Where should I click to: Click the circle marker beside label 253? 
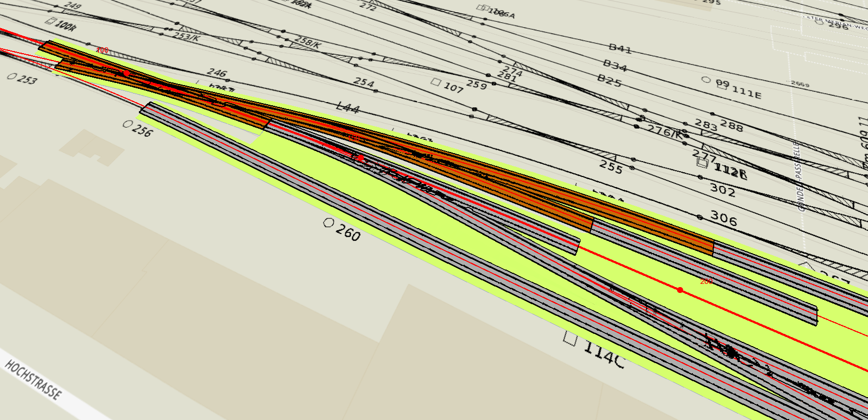click(12, 77)
